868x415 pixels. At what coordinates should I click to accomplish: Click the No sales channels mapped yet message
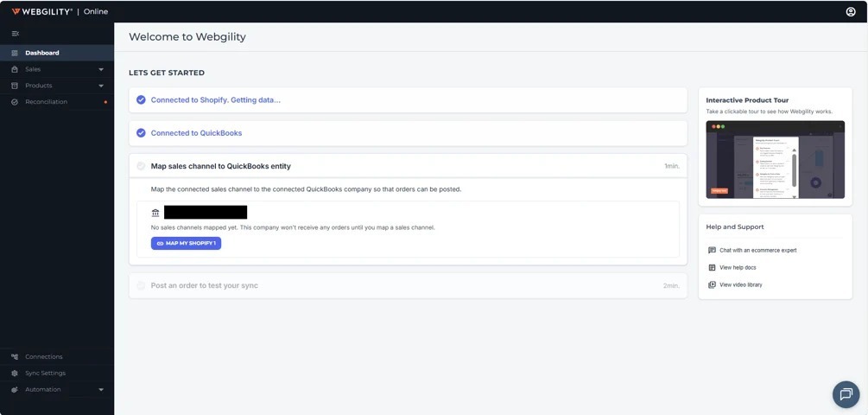pyautogui.click(x=293, y=227)
